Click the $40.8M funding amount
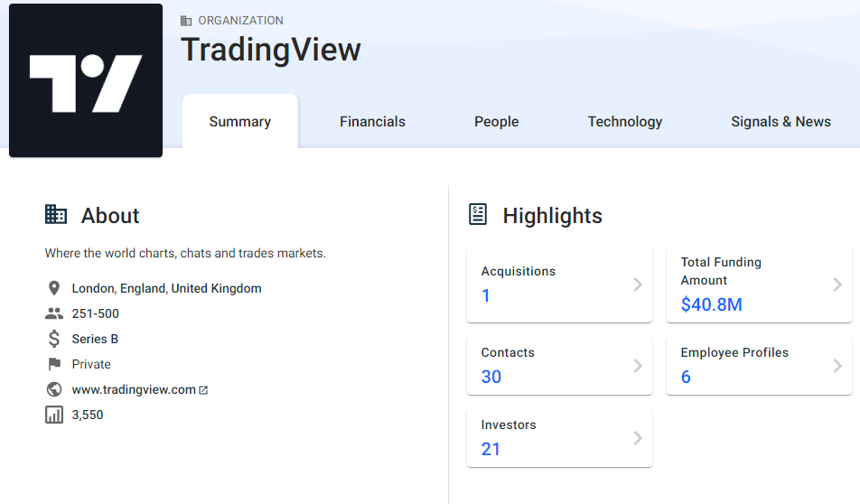This screenshot has width=860, height=504. (711, 304)
